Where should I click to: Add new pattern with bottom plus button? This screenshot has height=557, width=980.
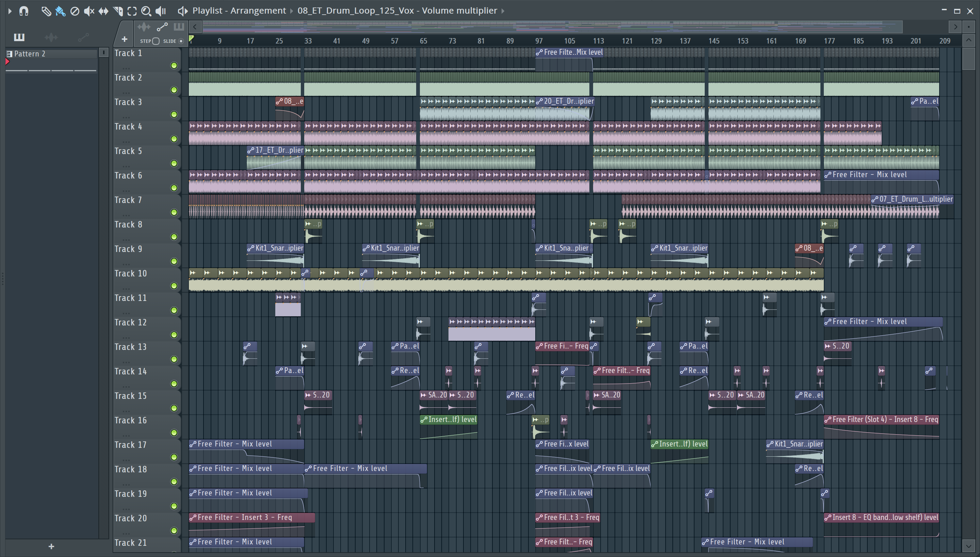click(x=51, y=547)
